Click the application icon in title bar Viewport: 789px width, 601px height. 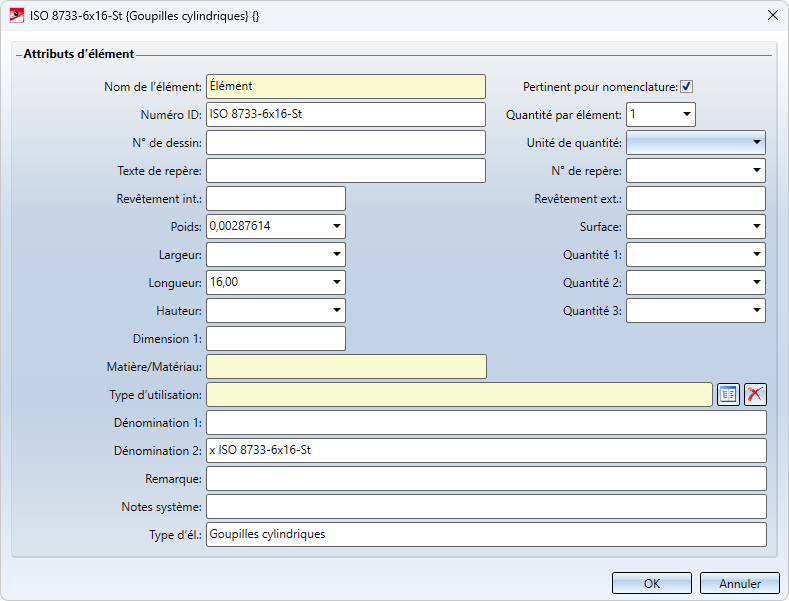tap(16, 15)
